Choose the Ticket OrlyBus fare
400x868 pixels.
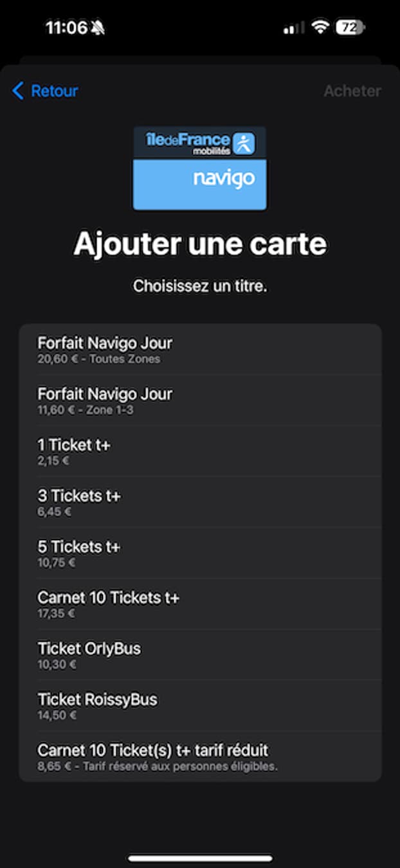[199, 655]
